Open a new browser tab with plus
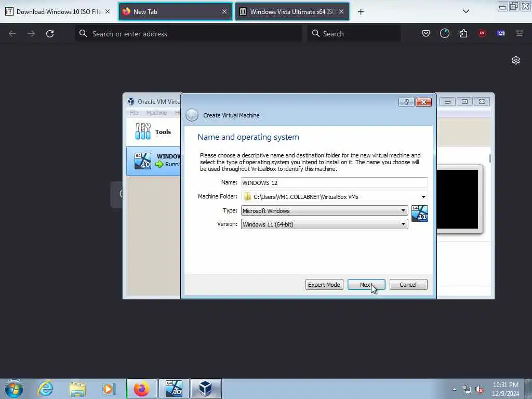Image resolution: width=532 pixels, height=399 pixels. [361, 12]
